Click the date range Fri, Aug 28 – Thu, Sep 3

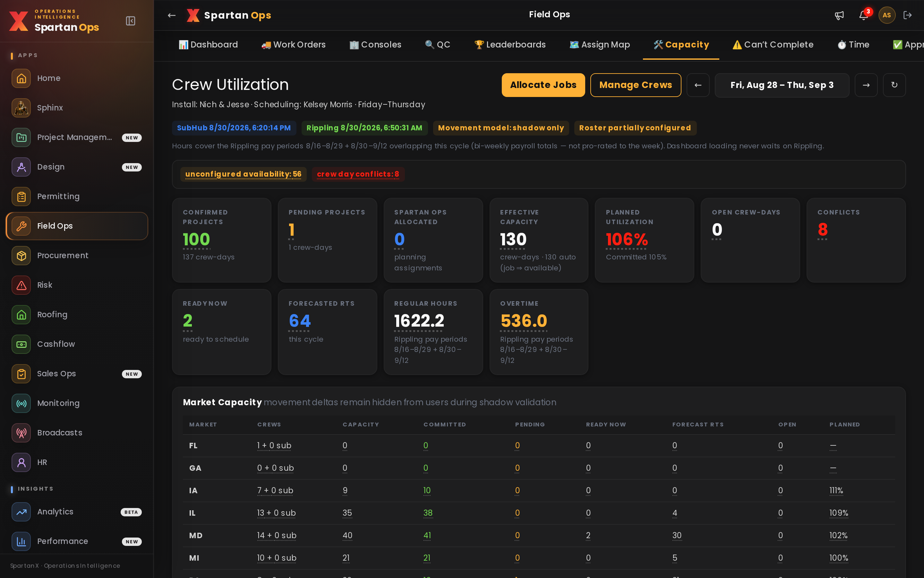pos(782,85)
